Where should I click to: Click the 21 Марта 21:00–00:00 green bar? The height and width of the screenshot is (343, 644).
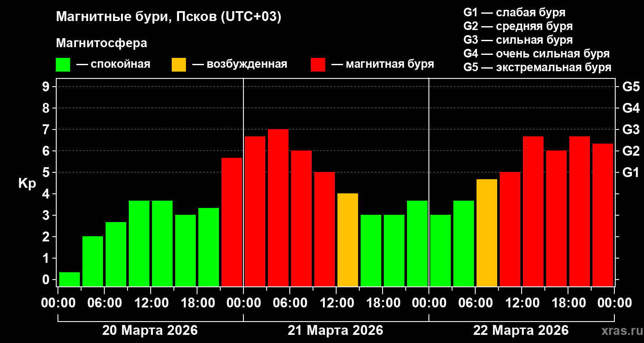(417, 244)
